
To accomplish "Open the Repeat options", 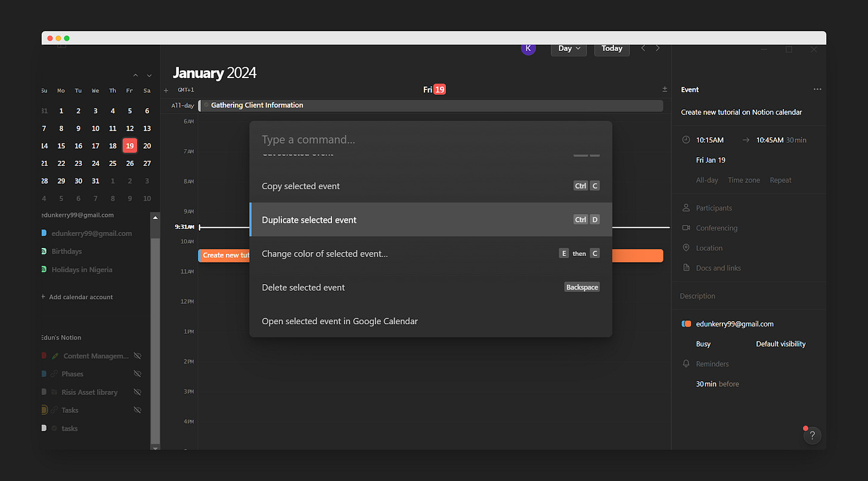I will (780, 180).
